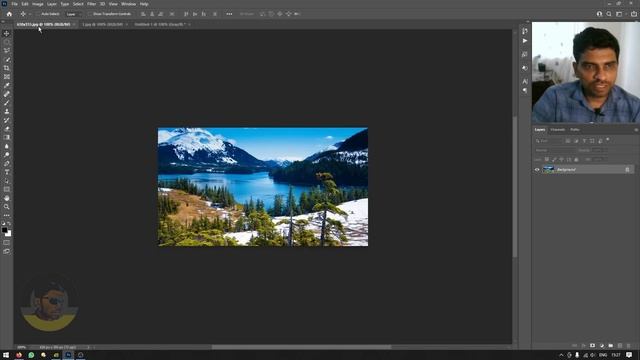
Task: Click the foreground color swatch
Action: [x=4, y=230]
